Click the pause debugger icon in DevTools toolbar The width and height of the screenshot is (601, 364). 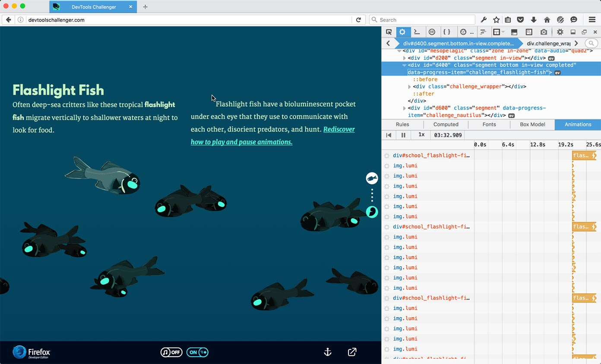[430, 31]
